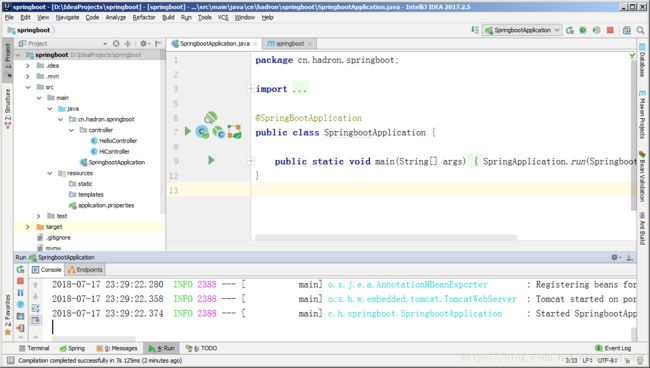Hide the Run panel with hide icon
Image resolution: width=650 pixels, height=368 pixels.
tap(629, 257)
